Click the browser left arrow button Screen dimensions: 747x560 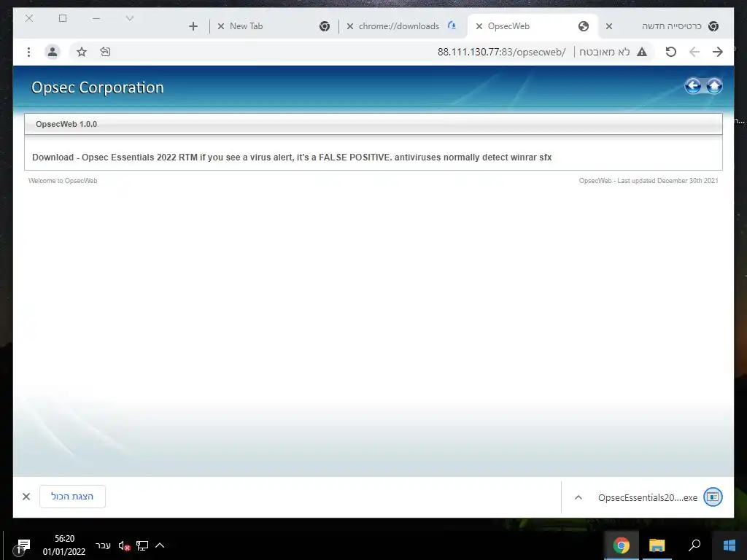coord(694,52)
